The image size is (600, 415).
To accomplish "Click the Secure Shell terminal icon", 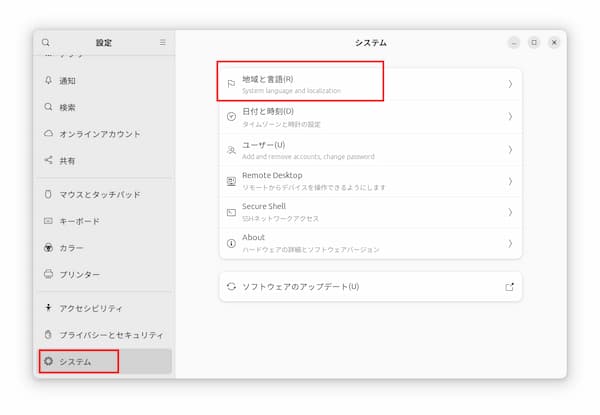I will (231, 212).
